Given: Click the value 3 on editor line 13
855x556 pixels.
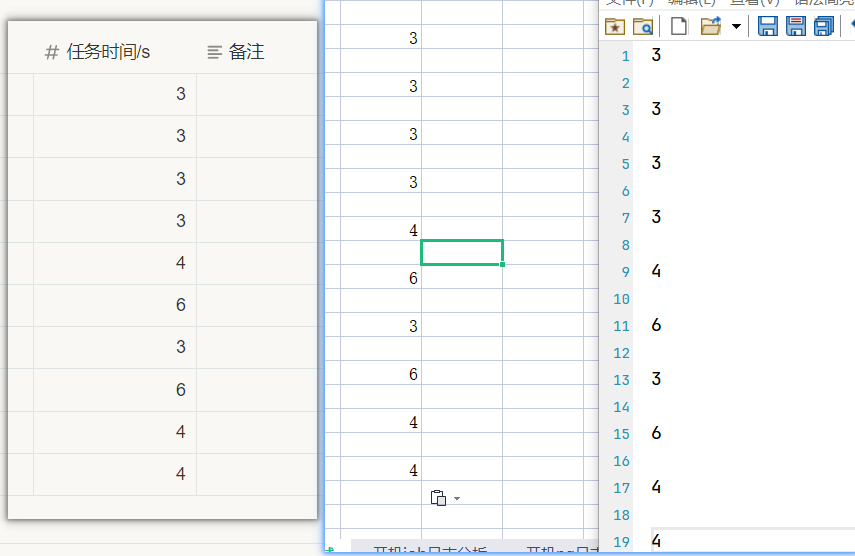Looking at the screenshot, I should coord(657,378).
